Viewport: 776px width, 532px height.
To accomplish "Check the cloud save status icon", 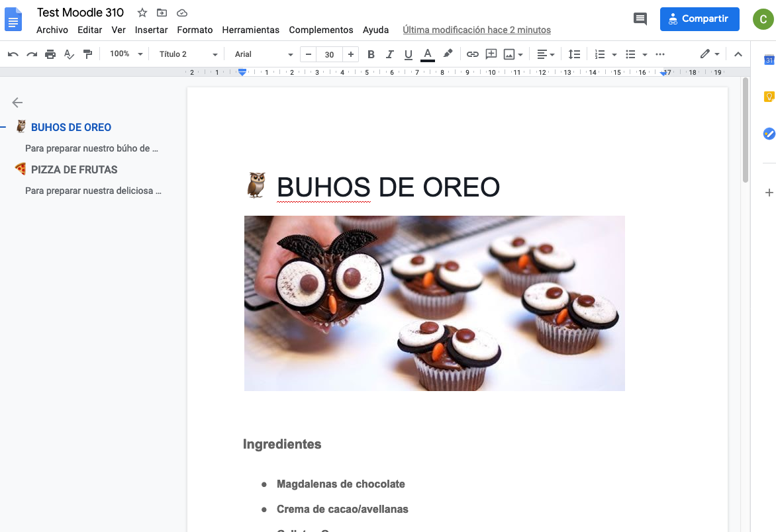I will pyautogui.click(x=182, y=13).
